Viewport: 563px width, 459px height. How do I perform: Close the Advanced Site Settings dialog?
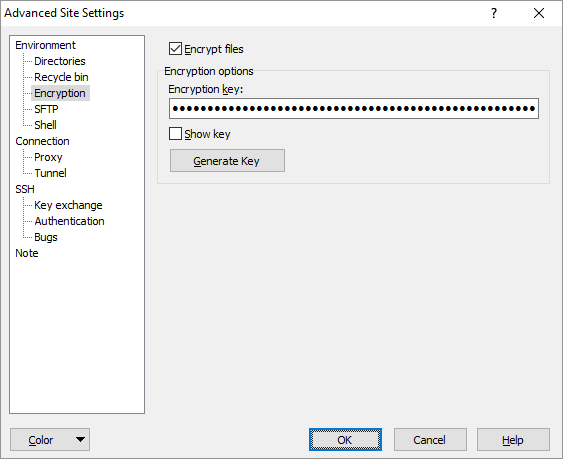click(539, 13)
